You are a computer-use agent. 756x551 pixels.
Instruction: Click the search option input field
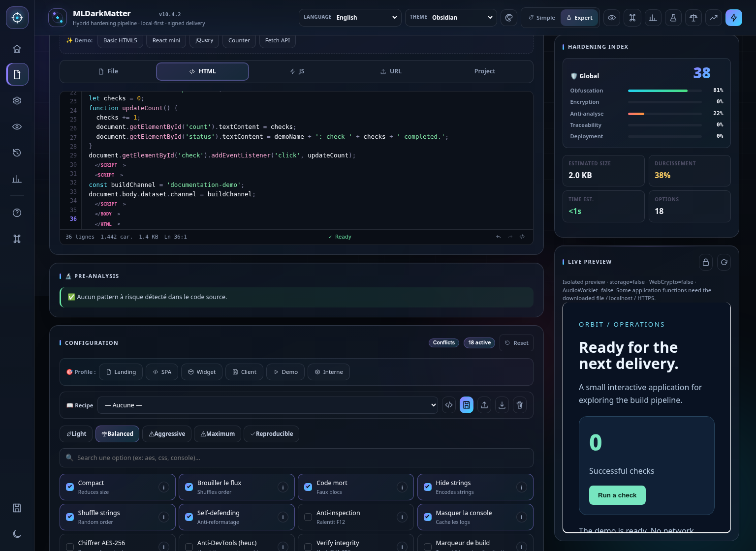coord(296,458)
